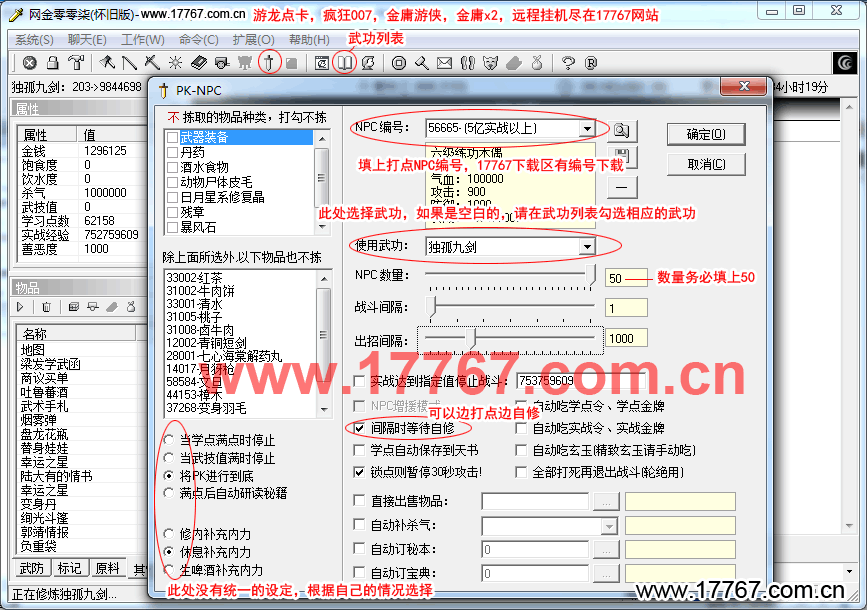This screenshot has height=610, width=867.
Task: Open the 工作(W) menu
Action: pyautogui.click(x=143, y=40)
